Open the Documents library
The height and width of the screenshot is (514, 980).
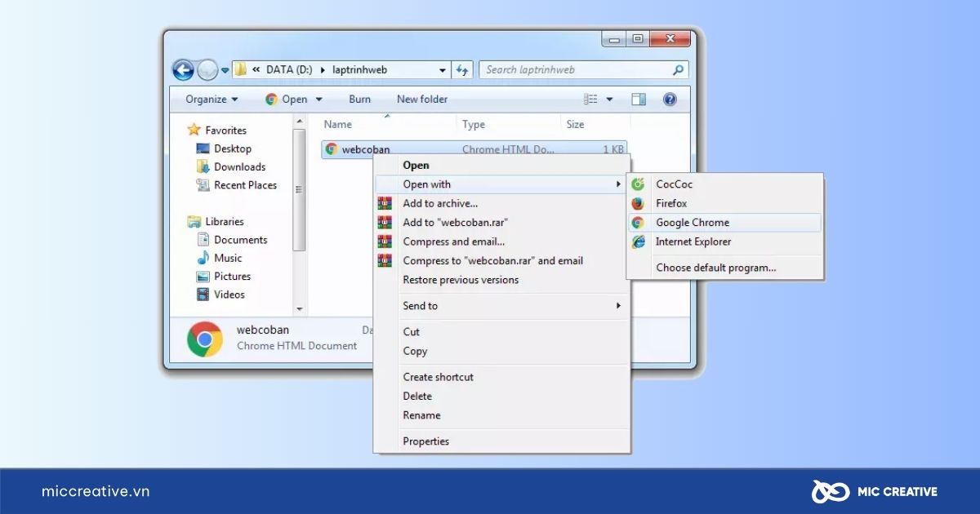tap(232, 240)
